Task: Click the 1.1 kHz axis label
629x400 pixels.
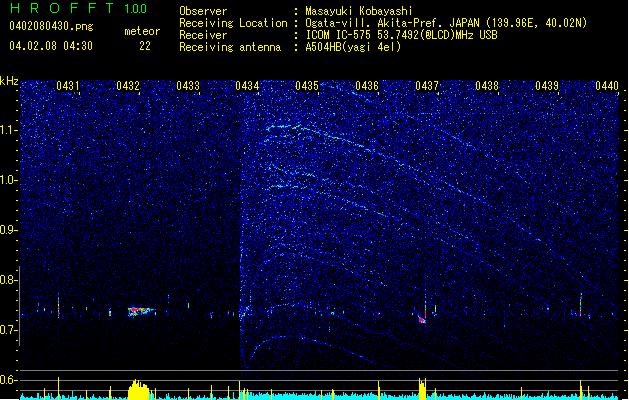Action: [x=8, y=130]
